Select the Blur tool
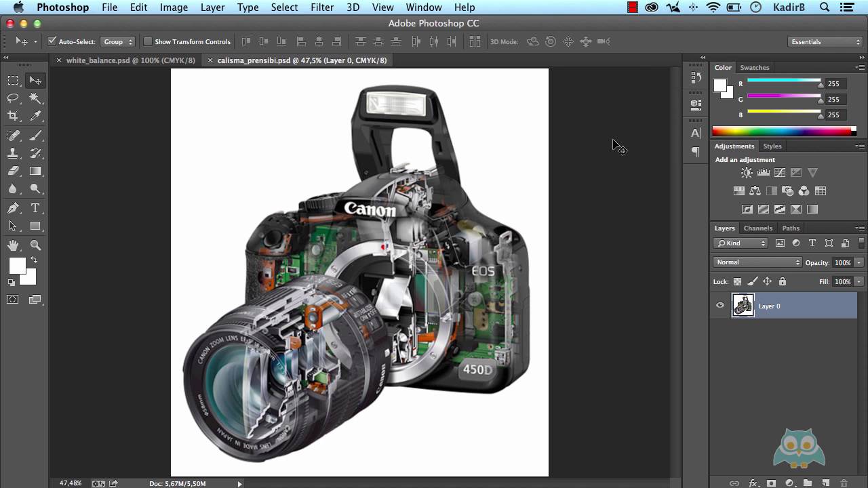The width and height of the screenshot is (868, 488). tap(13, 189)
